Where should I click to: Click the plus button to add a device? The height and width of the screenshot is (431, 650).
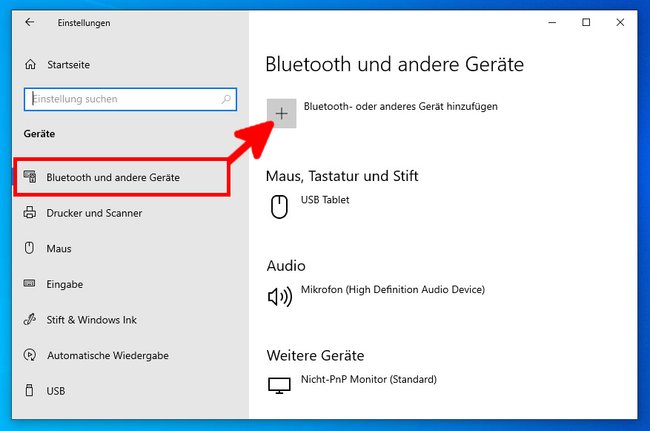[x=281, y=113]
